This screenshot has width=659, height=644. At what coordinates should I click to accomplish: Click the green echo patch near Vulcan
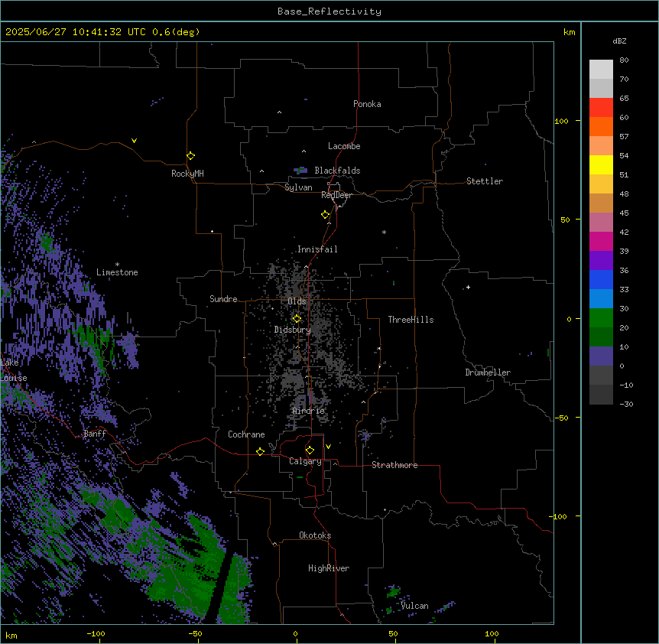point(393,593)
